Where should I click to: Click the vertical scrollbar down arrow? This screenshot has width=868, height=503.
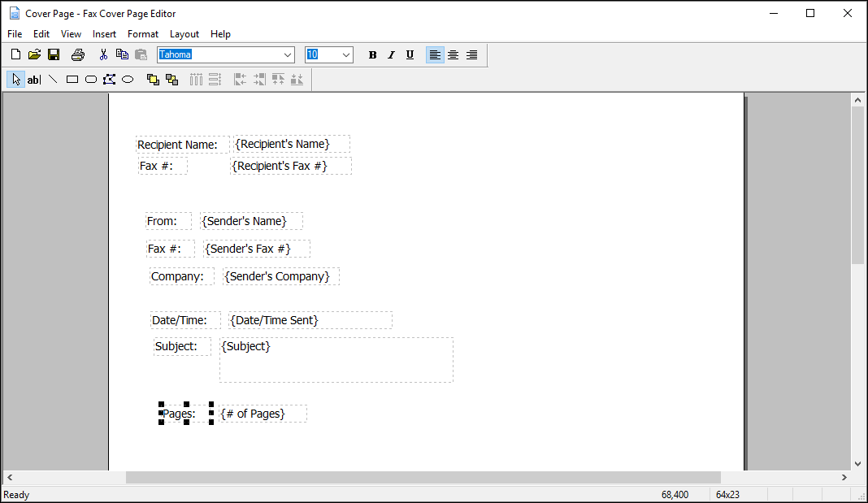[857, 463]
